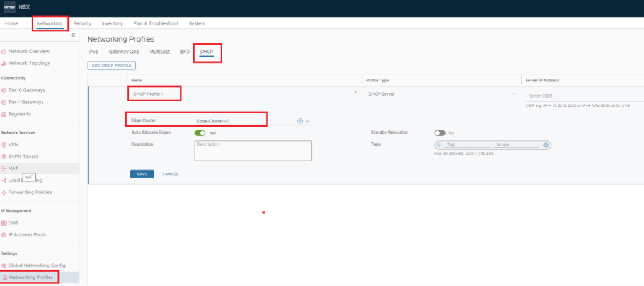Click the IP Address Pools icon
The width and height of the screenshot is (644, 286).
[4, 235]
